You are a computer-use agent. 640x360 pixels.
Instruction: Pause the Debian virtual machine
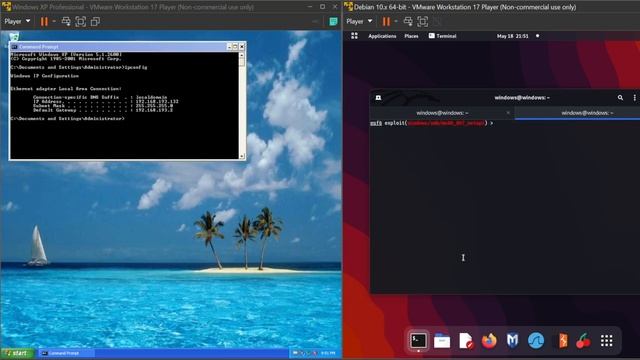pos(386,21)
